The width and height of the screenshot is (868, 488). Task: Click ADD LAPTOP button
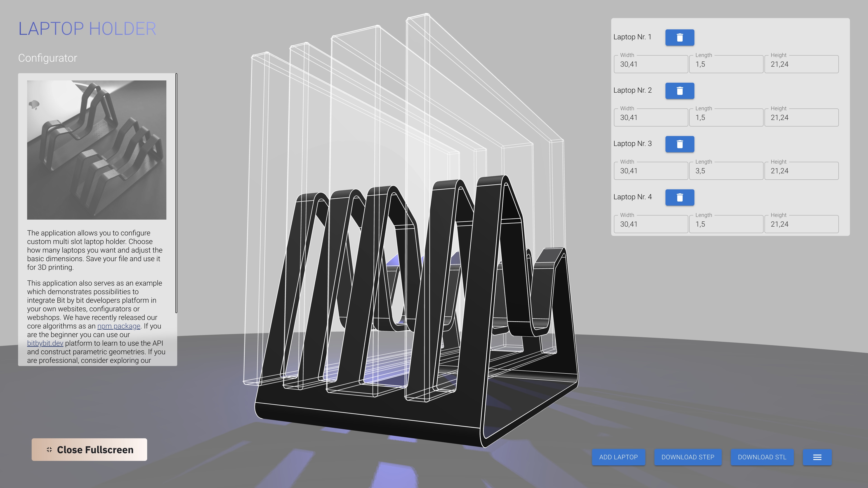pos(618,457)
